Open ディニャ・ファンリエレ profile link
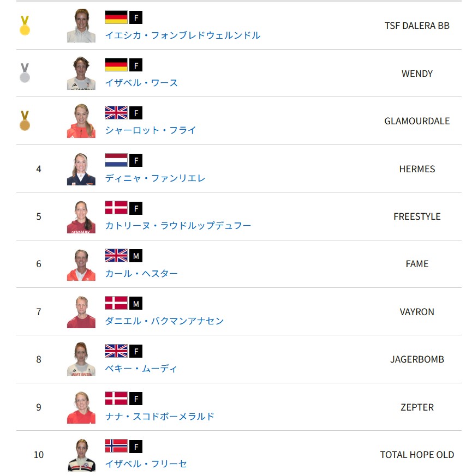Viewport: 472px width, 476px height. (155, 178)
